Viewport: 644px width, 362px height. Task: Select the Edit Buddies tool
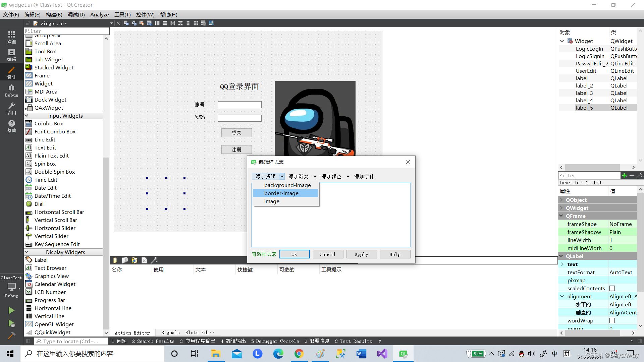[142, 23]
